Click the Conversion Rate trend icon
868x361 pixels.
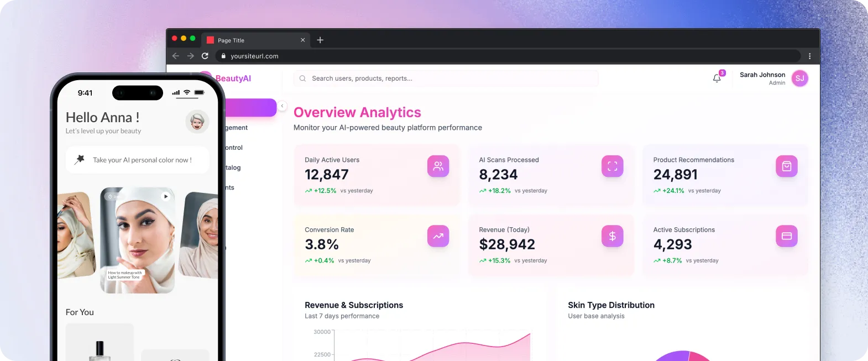click(438, 236)
